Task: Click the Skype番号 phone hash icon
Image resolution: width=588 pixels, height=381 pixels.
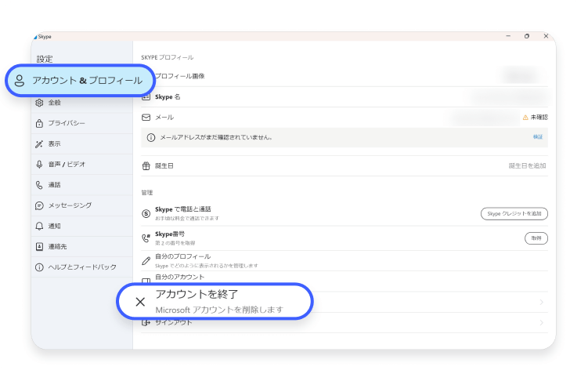Action: tap(146, 238)
